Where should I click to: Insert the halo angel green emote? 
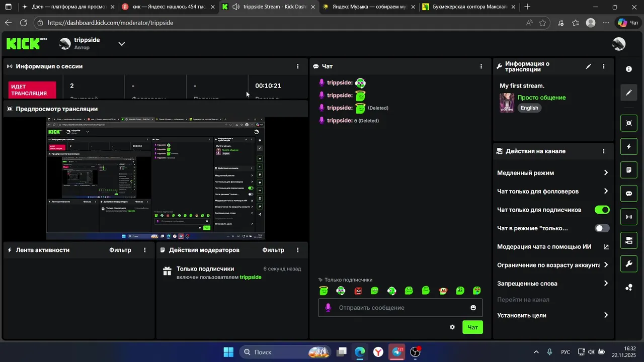coord(324,291)
